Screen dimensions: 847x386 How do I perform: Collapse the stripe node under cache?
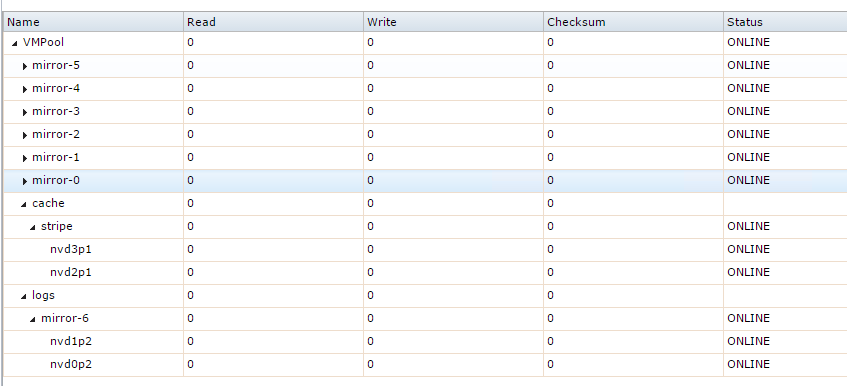pyautogui.click(x=32, y=227)
